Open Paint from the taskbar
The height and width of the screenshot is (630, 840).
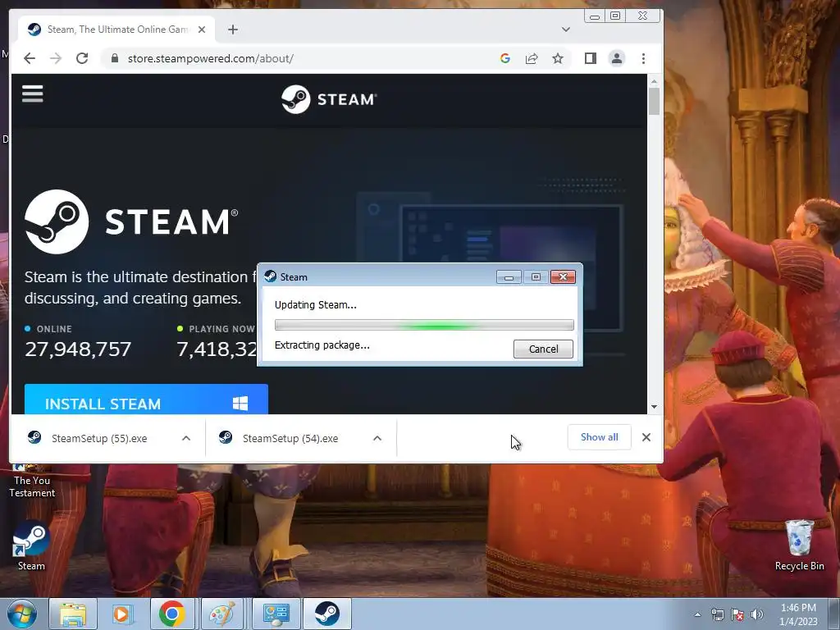[221, 614]
